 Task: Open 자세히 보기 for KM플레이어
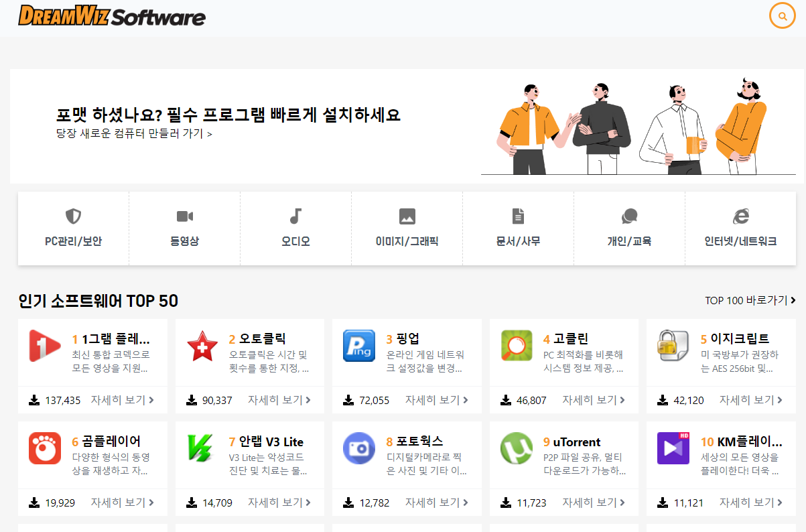[751, 503]
